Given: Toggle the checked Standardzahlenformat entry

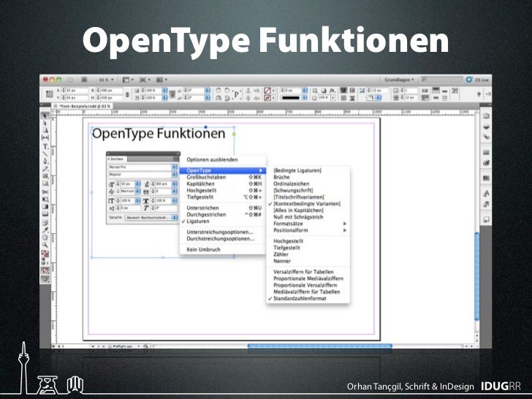Looking at the screenshot, I should click(300, 299).
